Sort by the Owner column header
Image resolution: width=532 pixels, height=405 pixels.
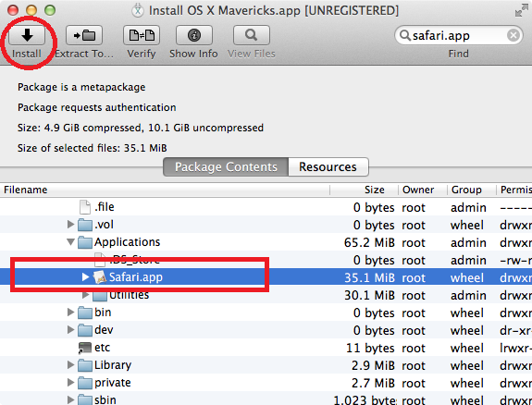[x=423, y=190]
